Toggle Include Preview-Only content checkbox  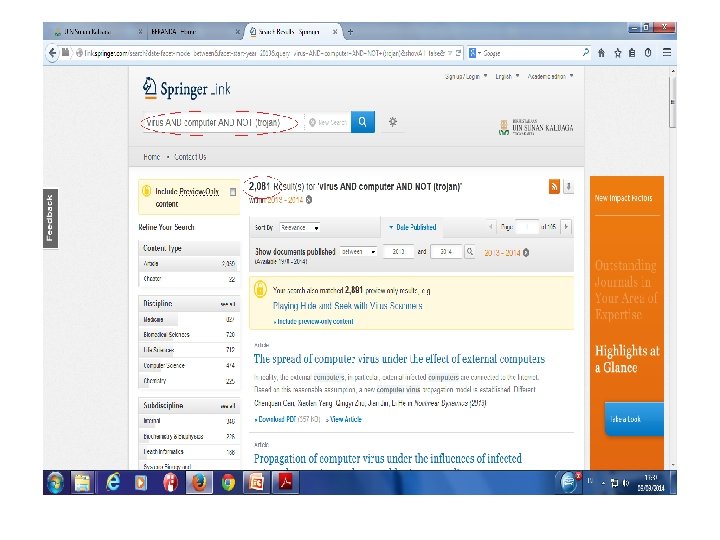pos(233,192)
